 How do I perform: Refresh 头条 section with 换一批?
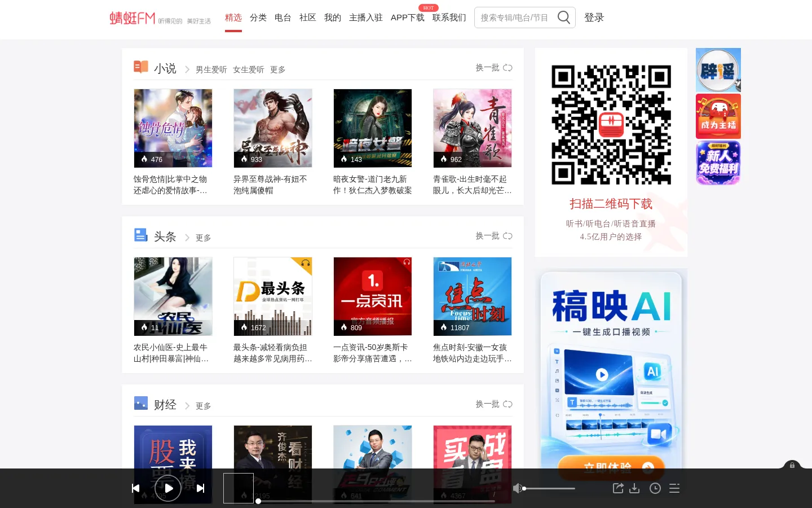(x=494, y=236)
